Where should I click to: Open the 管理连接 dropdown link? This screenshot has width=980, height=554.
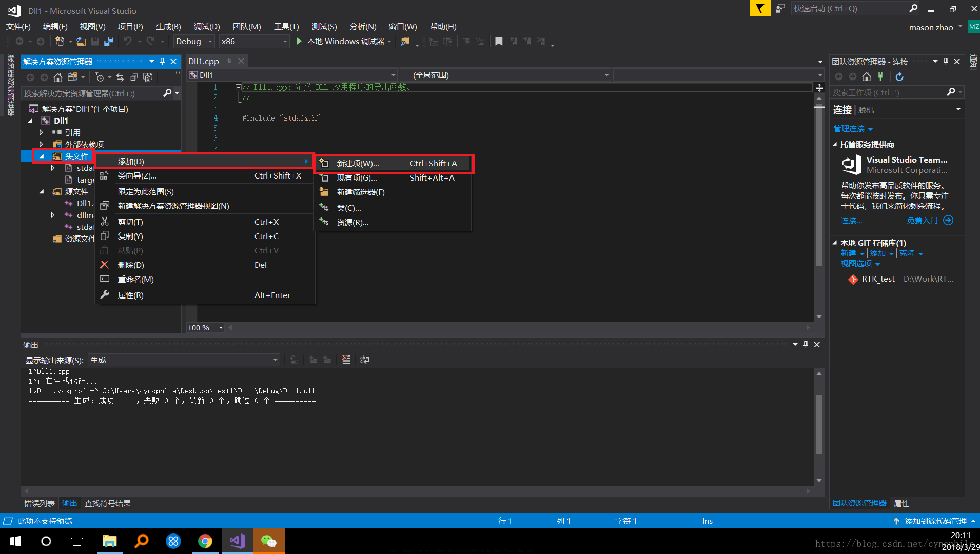(853, 128)
